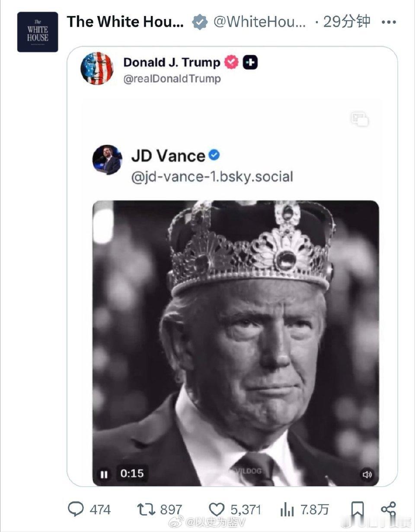This screenshot has height=532, width=415.
Task: Like the post with the heart icon
Action: [x=217, y=510]
